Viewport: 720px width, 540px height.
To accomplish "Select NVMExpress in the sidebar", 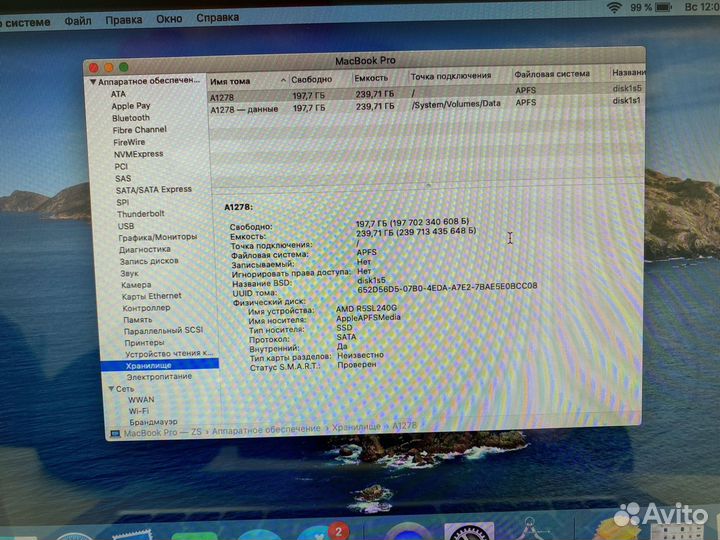I will click(139, 154).
